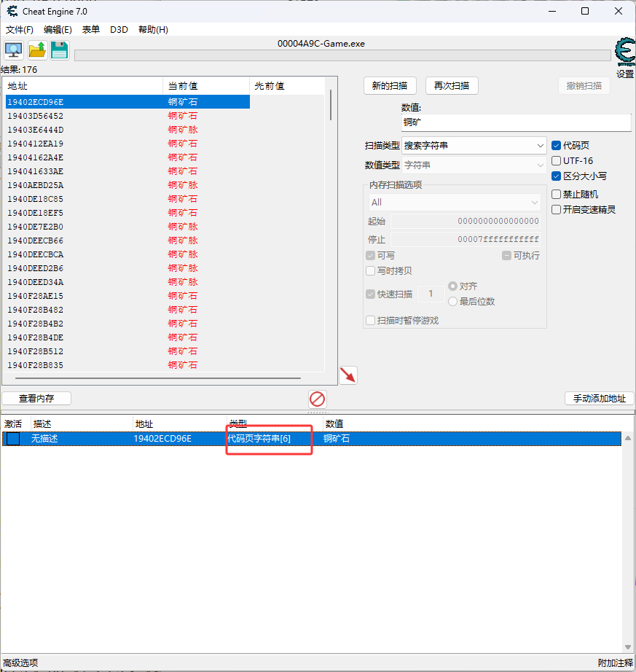
Task: Click the red arrow add-to-list icon
Action: [x=348, y=375]
